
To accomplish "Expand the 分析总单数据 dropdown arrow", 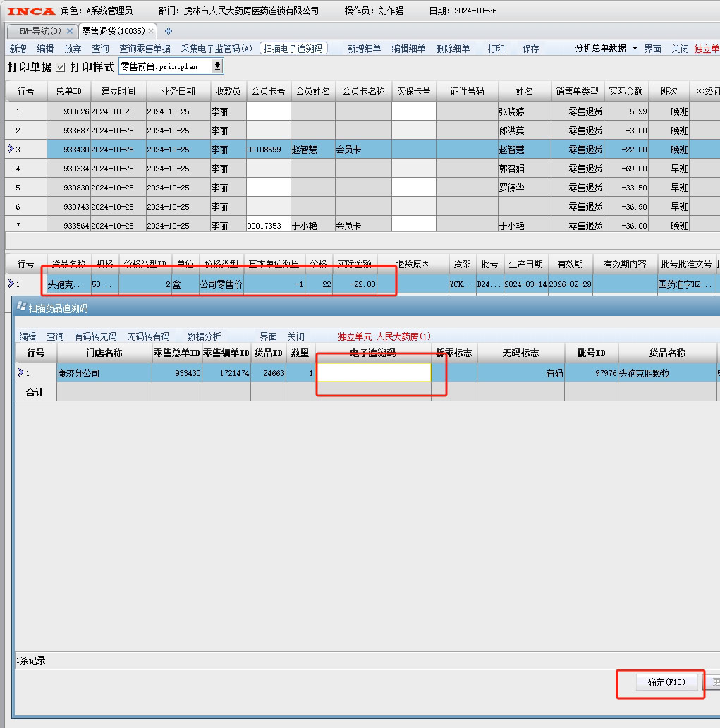I will click(635, 49).
